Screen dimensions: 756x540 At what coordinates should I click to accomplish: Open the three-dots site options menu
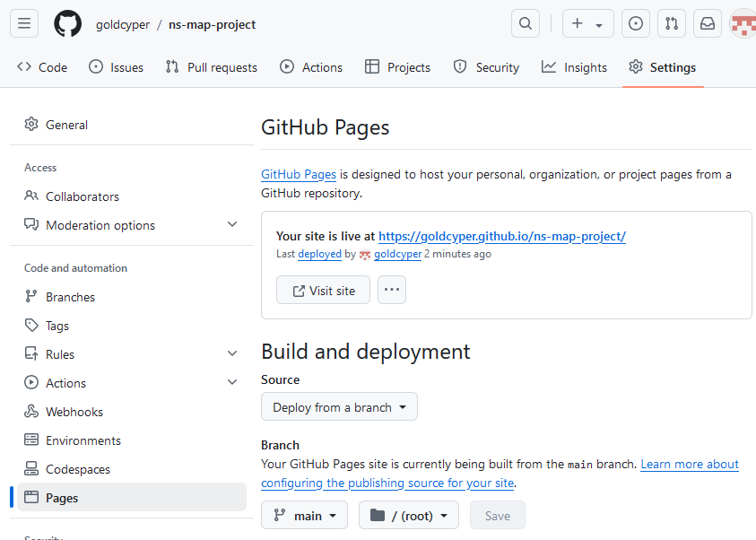[392, 290]
